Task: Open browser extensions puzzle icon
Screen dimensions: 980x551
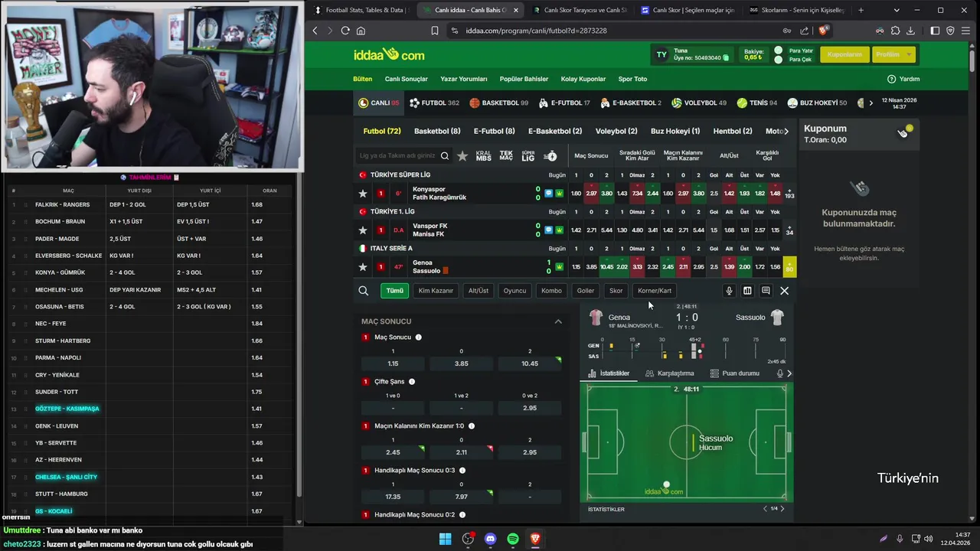Action: tap(895, 31)
